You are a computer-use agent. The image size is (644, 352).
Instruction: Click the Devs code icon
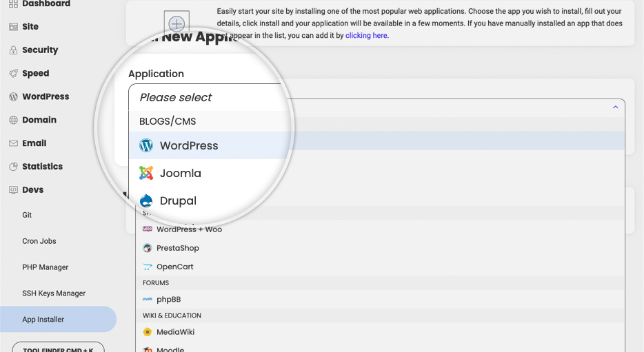14,190
